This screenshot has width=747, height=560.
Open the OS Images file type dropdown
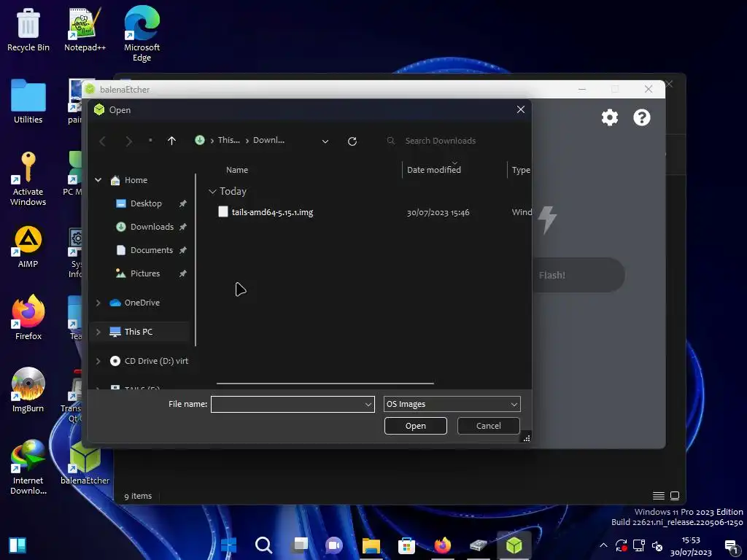(452, 404)
